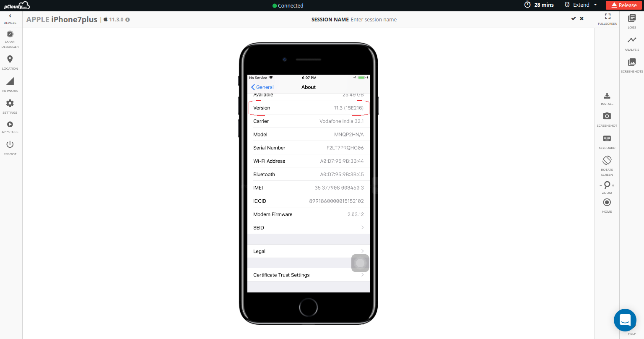644x339 pixels.
Task: Open the Analysis panel
Action: click(632, 43)
